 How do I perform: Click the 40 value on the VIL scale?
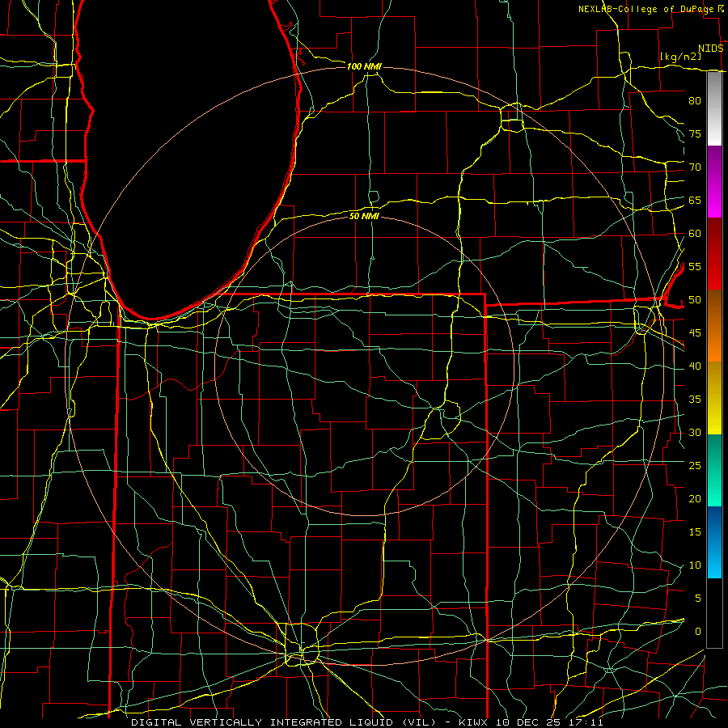click(695, 366)
